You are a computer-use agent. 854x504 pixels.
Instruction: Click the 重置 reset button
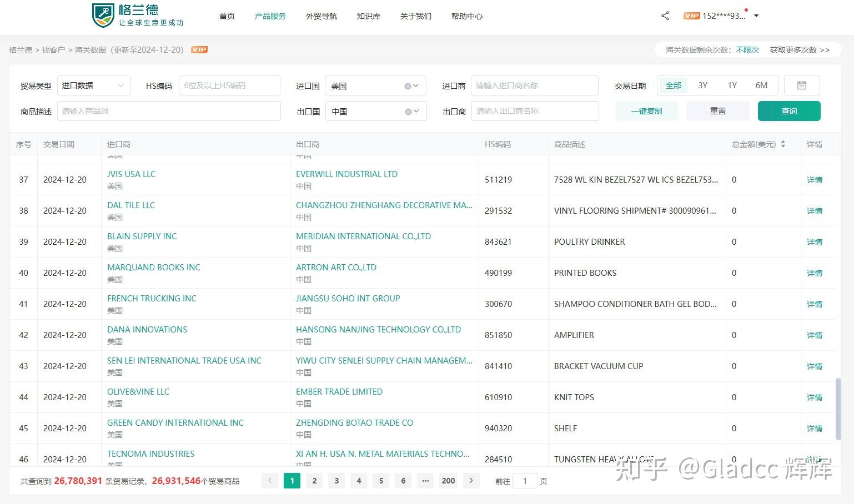click(718, 111)
